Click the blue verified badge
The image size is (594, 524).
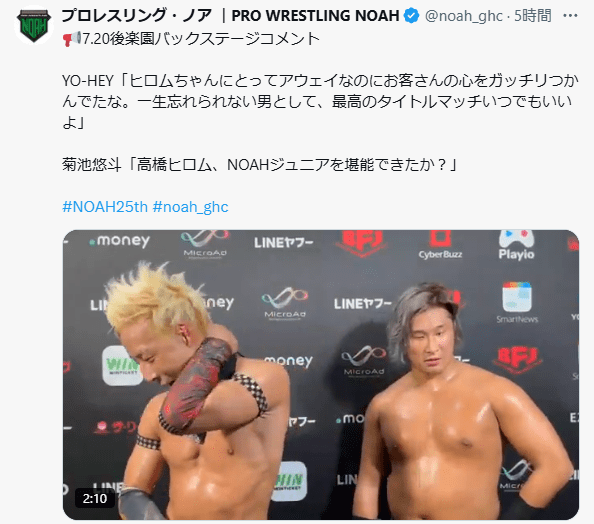click(411, 16)
